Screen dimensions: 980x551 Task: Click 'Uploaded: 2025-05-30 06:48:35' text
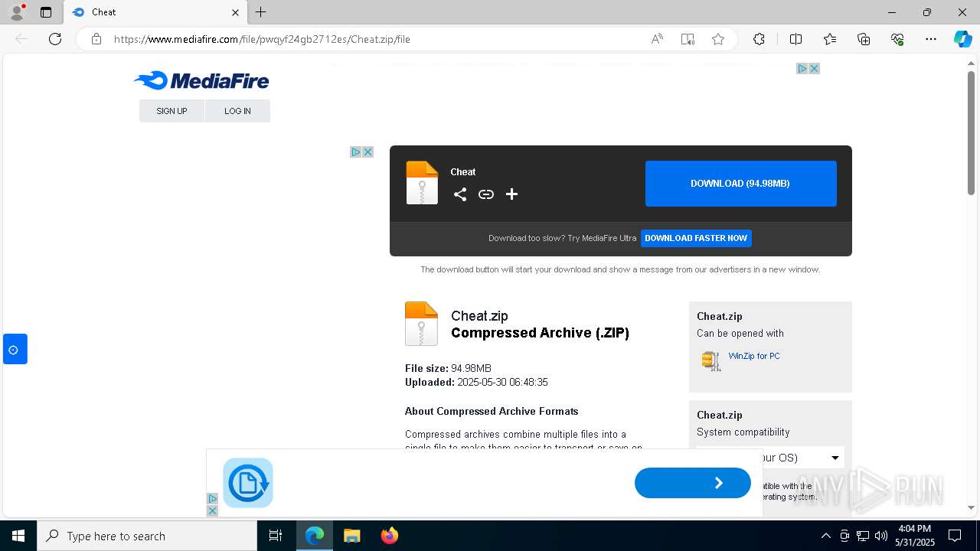tap(476, 382)
